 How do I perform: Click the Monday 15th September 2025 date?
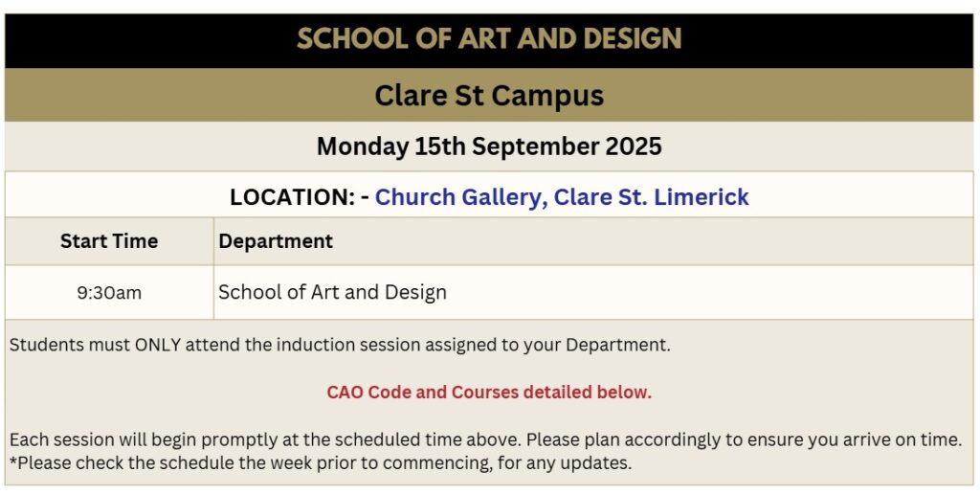[x=489, y=146]
